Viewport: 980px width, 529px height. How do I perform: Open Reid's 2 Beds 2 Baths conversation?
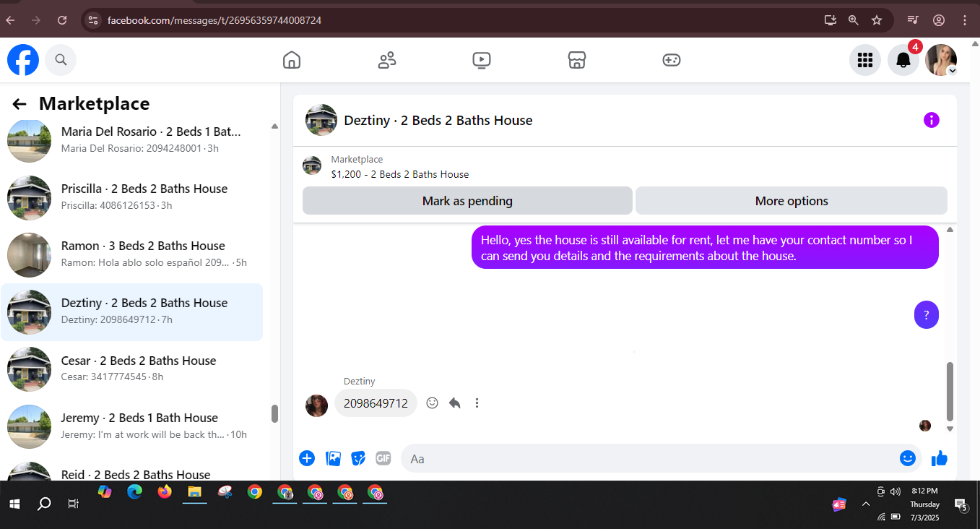131,470
